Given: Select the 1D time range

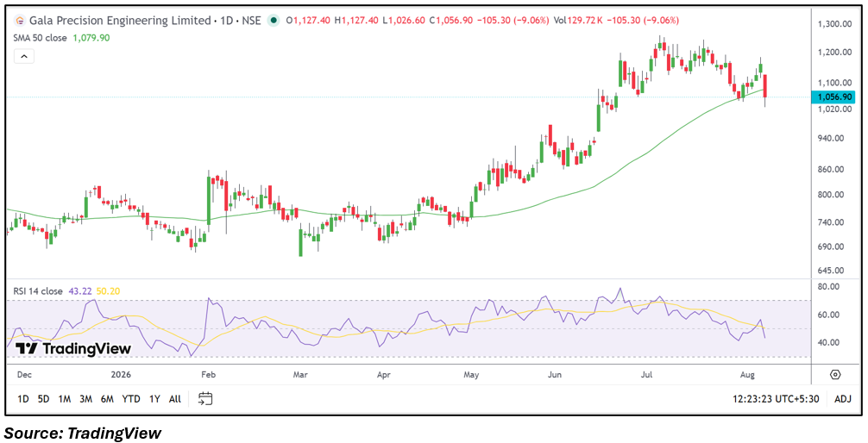Looking at the screenshot, I should point(23,399).
